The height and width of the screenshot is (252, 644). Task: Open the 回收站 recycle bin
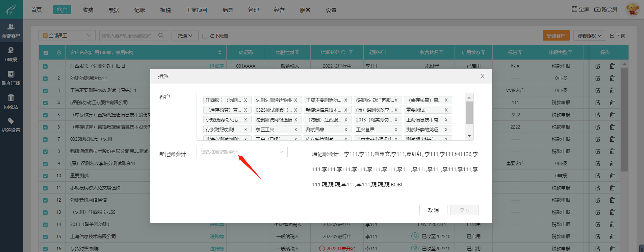click(11, 101)
